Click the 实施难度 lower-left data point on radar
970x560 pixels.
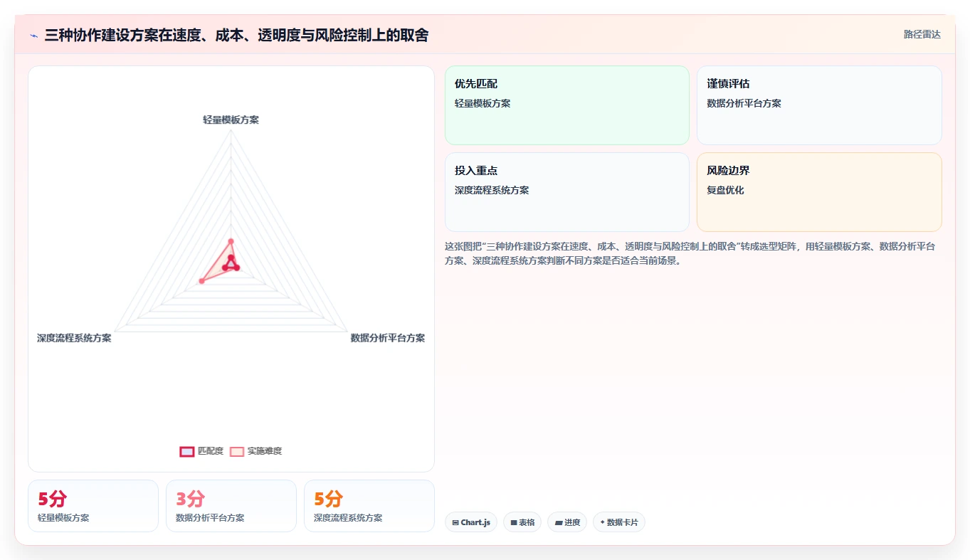coord(201,281)
